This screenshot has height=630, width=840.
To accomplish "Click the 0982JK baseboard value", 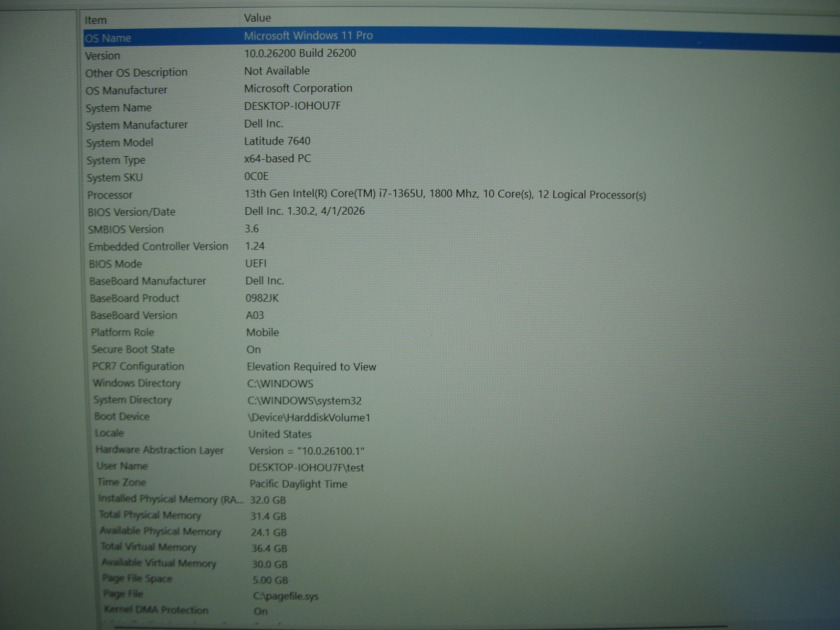I will (262, 298).
